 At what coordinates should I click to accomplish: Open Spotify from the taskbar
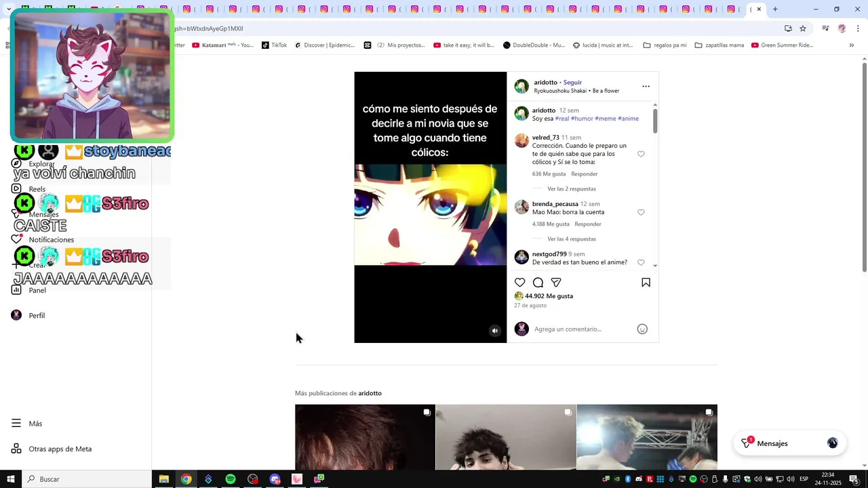[x=231, y=479]
